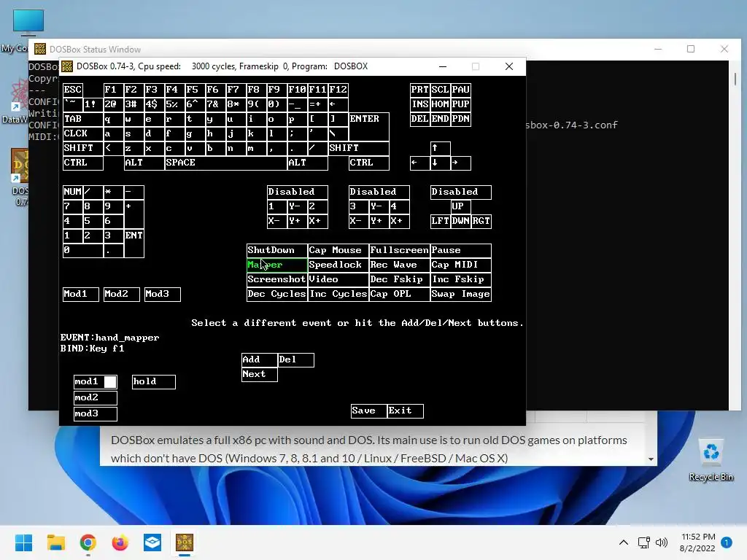Launch Firefox from the taskbar
Viewport: 747px width, 560px height.
[120, 542]
